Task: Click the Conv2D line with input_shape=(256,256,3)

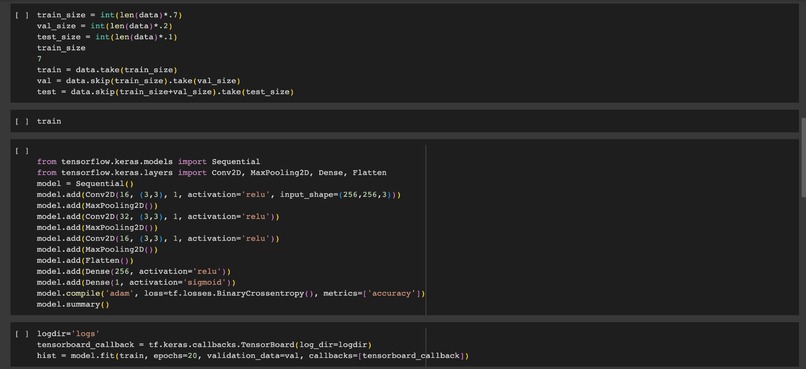Action: (x=218, y=195)
